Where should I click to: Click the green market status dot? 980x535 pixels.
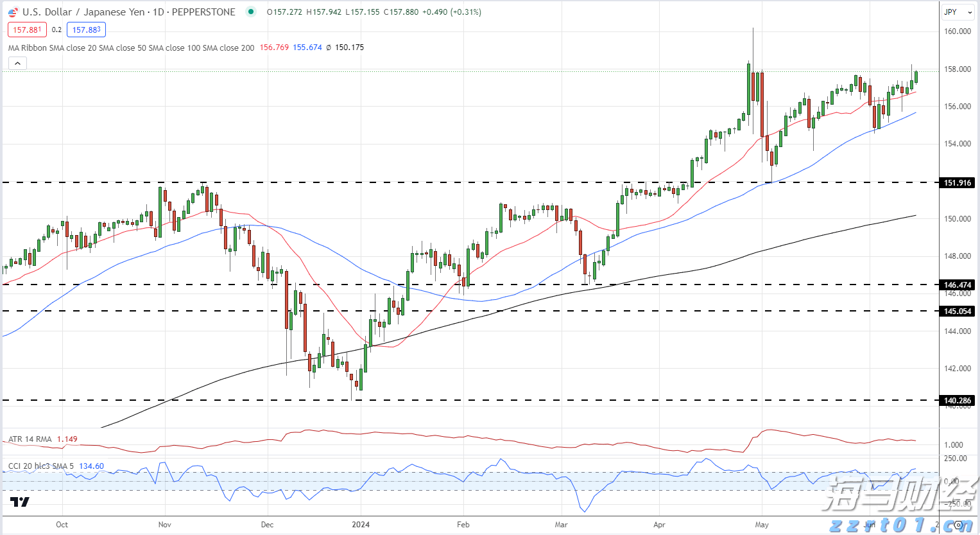(x=251, y=12)
